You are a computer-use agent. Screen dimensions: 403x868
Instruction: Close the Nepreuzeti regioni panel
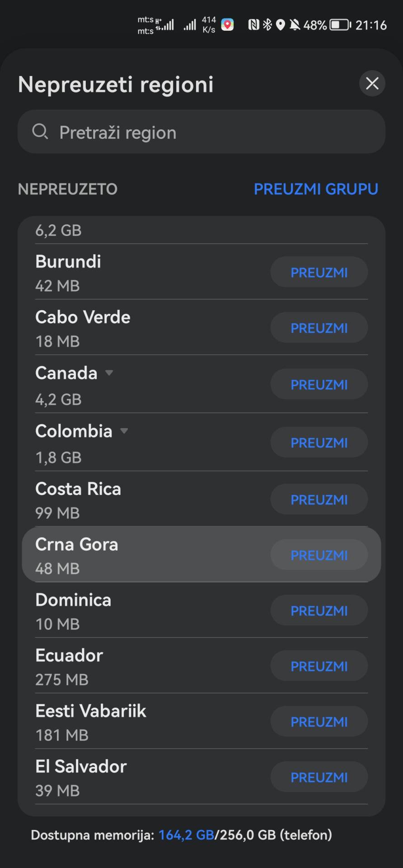[x=372, y=83]
